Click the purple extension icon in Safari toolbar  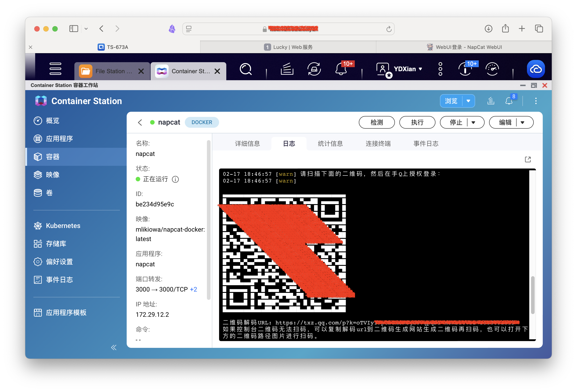click(x=172, y=29)
